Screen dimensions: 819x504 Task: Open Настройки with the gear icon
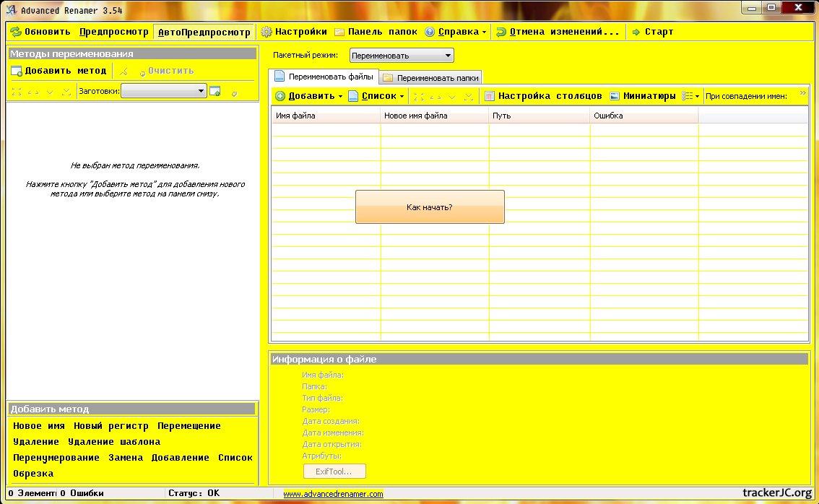(x=266, y=32)
